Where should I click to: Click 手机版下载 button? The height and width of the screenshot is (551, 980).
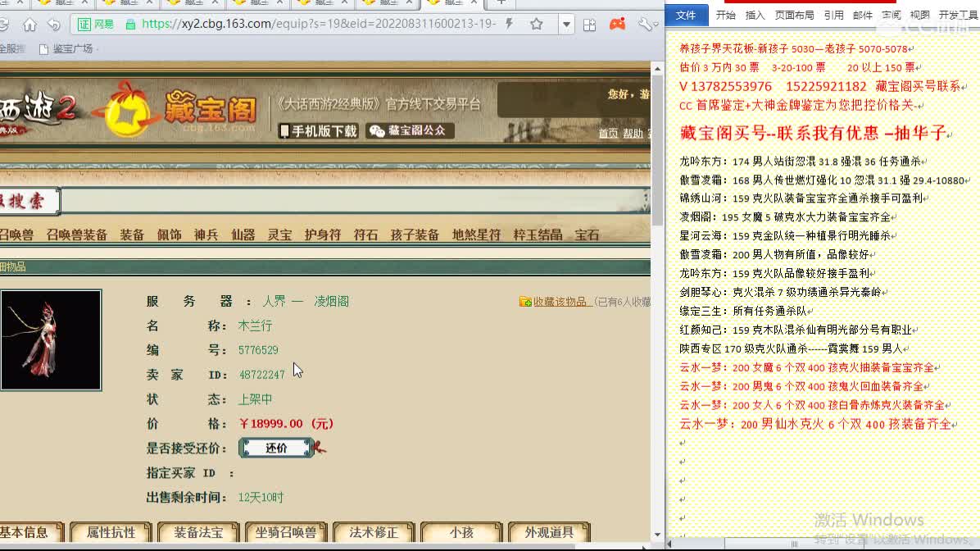318,130
